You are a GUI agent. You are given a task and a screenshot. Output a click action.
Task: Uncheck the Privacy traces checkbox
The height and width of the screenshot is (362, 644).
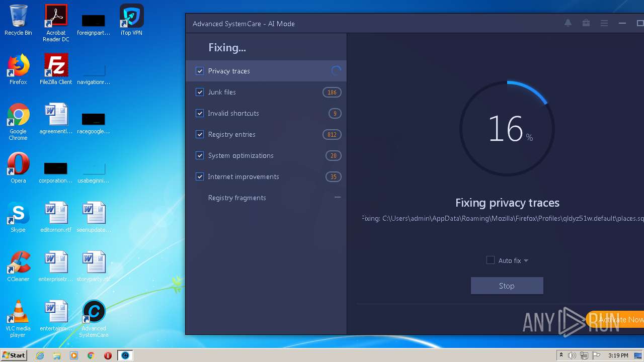(x=200, y=71)
